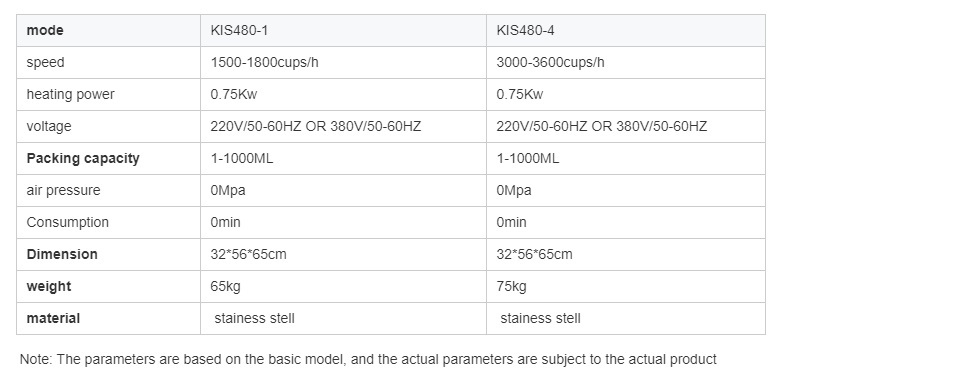Click the 'voltage' row label
Screen dimensions: 955x379
pyautogui.click(x=49, y=126)
